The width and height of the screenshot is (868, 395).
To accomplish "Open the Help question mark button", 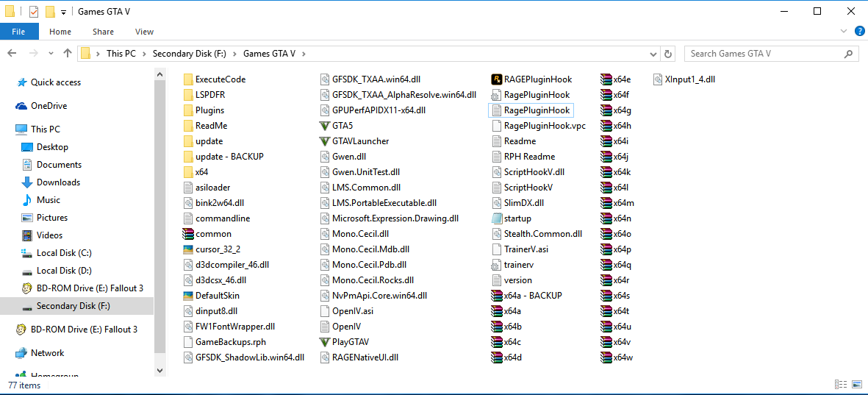I will coord(858,32).
